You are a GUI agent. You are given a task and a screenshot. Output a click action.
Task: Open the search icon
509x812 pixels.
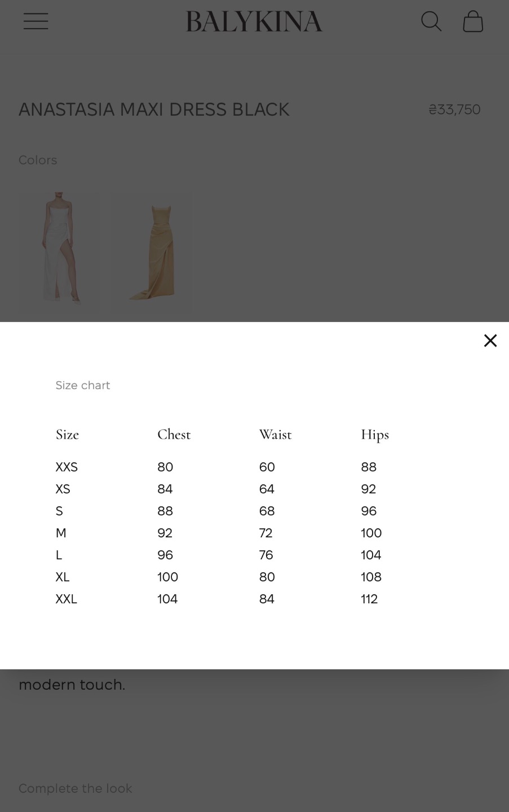pos(431,21)
